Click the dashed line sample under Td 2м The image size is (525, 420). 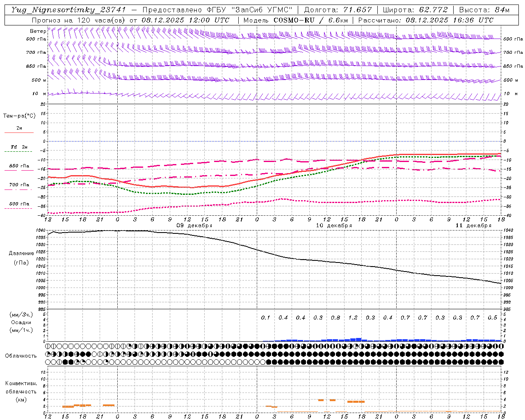[18, 151]
